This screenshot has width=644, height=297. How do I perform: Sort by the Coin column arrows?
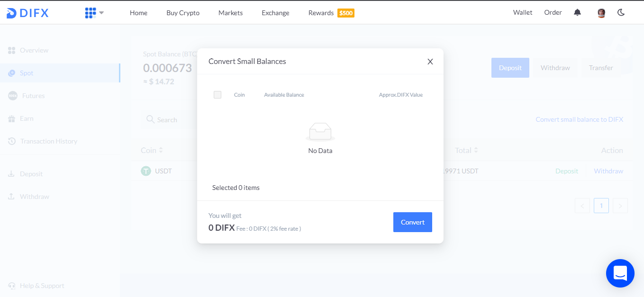161,150
